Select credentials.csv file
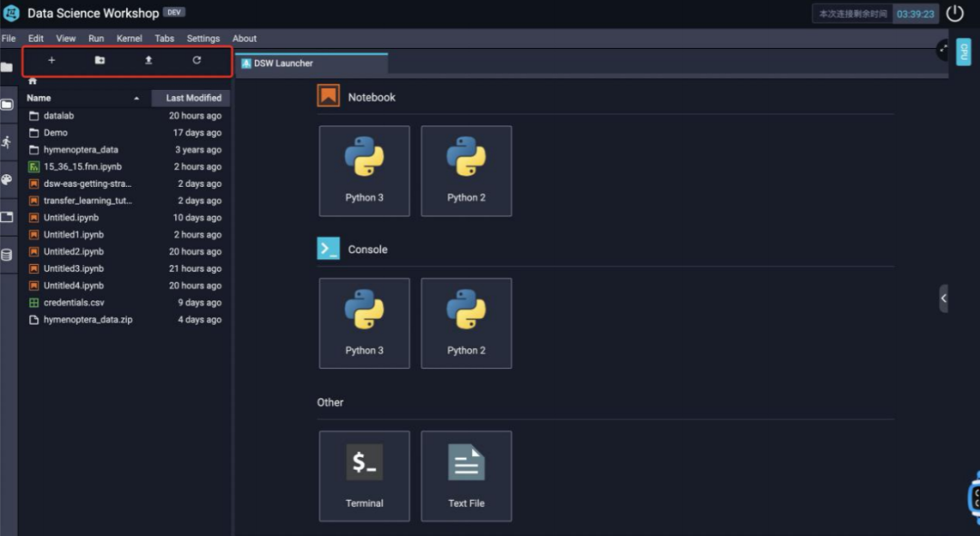 [x=125, y=302]
